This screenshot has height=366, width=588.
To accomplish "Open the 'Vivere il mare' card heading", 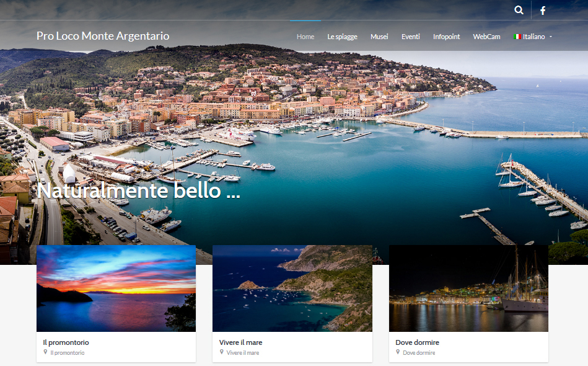I will [241, 342].
